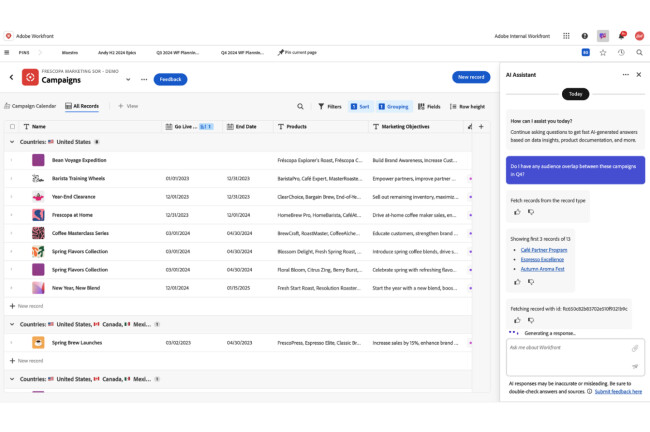Open the Andy H2 2024 Epics pin
Screen dimensions: 650x432
pos(117,53)
